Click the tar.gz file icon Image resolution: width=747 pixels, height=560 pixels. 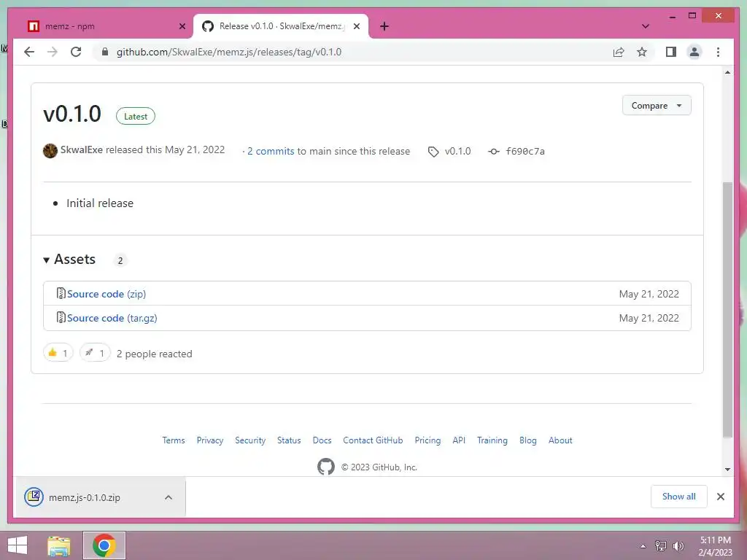[61, 317]
